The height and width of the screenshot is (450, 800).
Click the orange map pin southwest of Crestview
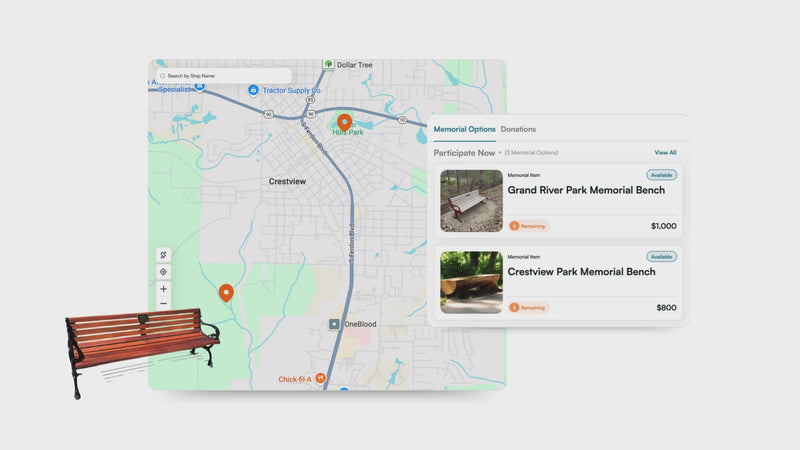pyautogui.click(x=226, y=292)
